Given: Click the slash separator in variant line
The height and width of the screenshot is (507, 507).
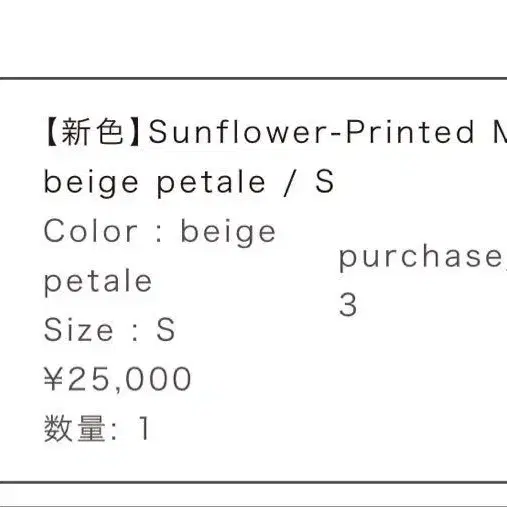Looking at the screenshot, I should [290, 182].
